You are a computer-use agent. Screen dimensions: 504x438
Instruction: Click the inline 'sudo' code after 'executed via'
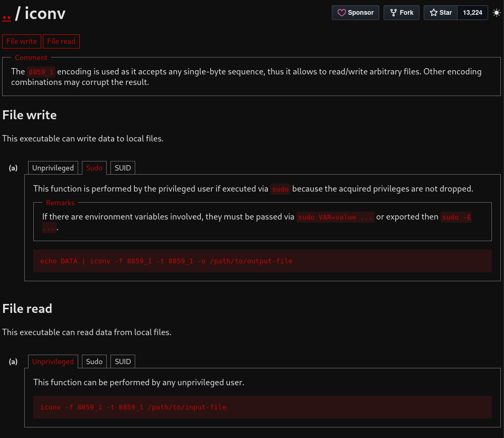281,189
